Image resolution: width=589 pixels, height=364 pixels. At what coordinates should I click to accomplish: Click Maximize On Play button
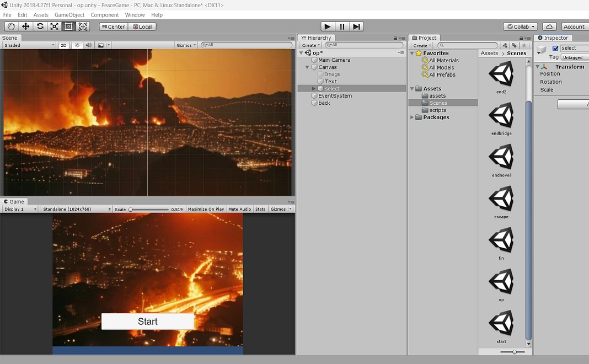click(x=206, y=209)
